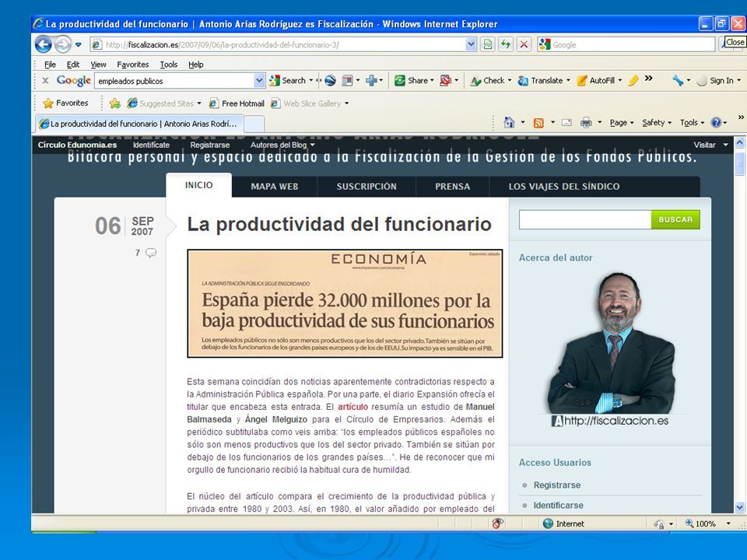Click the green BUSCAR button
This screenshot has width=747, height=560.
pos(675,219)
